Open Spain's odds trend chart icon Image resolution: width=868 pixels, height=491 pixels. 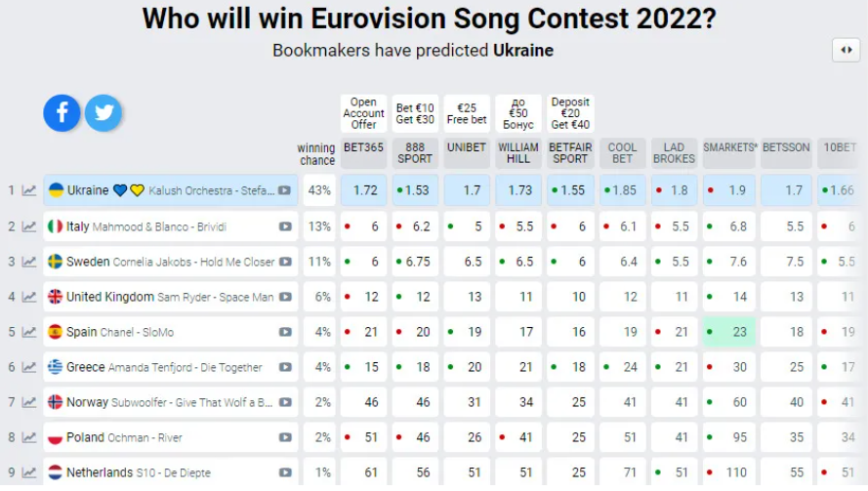29,333
